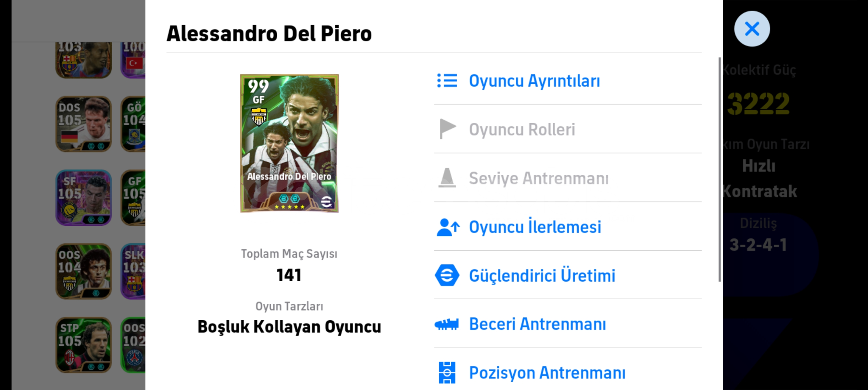Choose Pozisyon Antrenmanı text label
The width and height of the screenshot is (868, 390).
point(547,373)
